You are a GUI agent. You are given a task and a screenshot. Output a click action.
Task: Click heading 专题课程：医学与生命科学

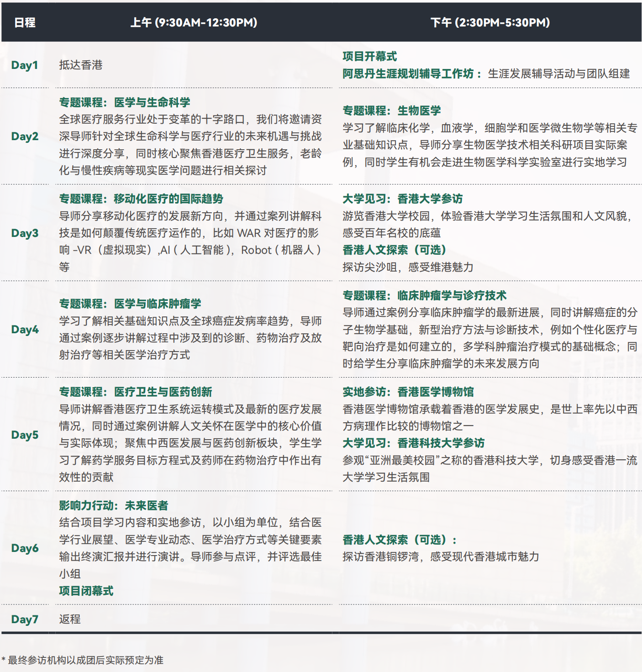click(x=125, y=102)
